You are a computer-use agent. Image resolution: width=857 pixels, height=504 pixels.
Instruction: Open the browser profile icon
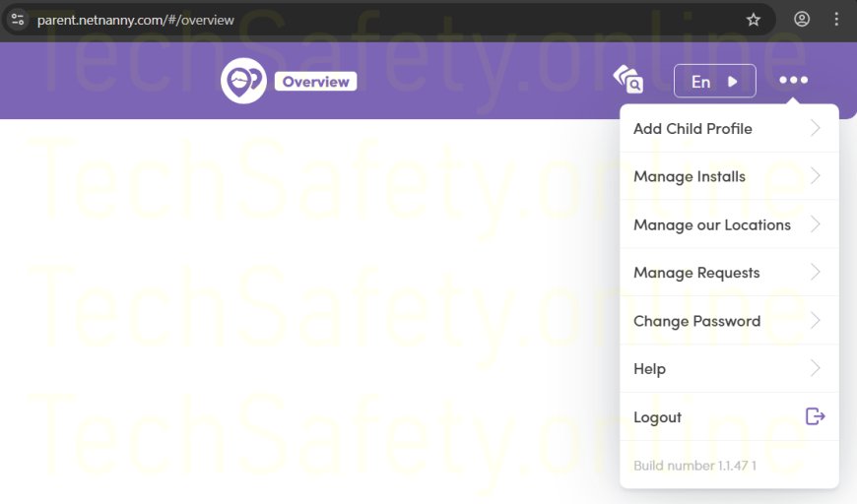click(802, 20)
